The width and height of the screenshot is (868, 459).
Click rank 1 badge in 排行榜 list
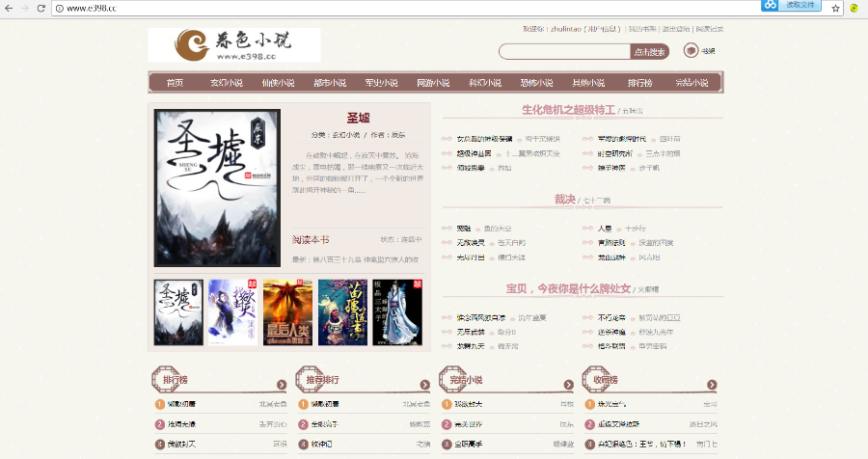click(160, 404)
